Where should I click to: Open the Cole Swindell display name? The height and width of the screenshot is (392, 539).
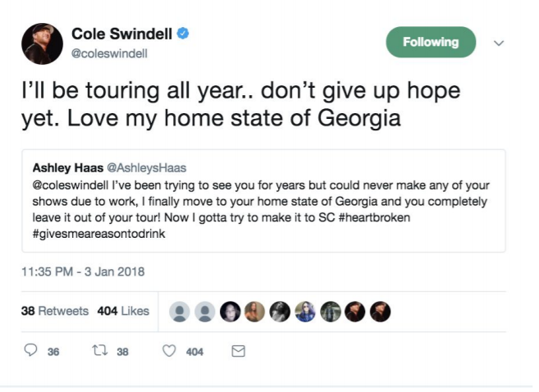pyautogui.click(x=121, y=34)
